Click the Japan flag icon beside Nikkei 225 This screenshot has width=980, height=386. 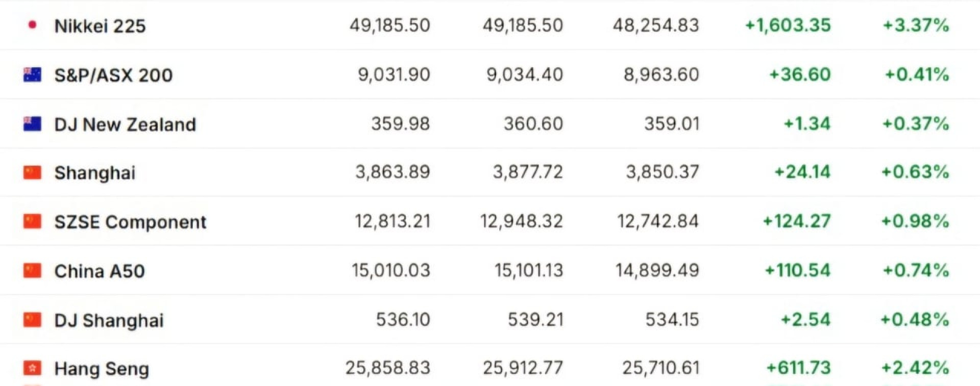pyautogui.click(x=32, y=25)
